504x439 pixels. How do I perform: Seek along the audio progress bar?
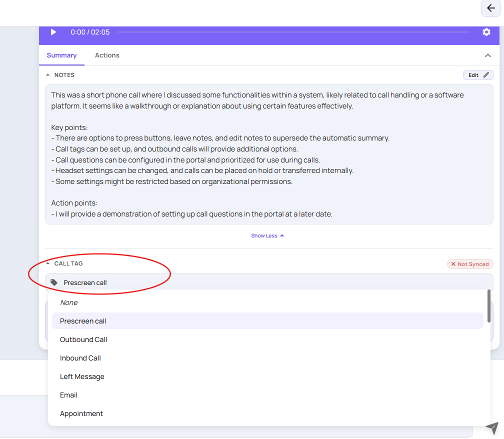(x=293, y=32)
